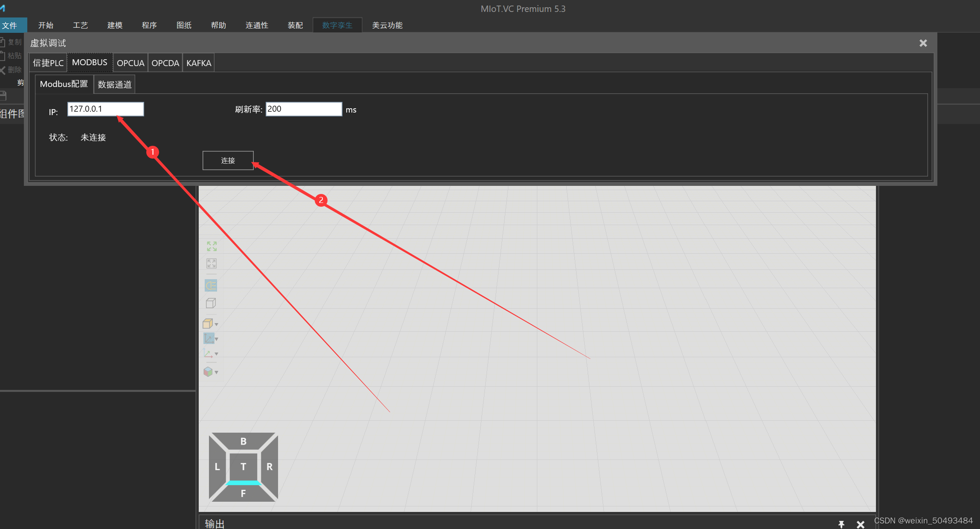980x529 pixels.
Task: Expand the shaded cube render mode dropdown
Action: (x=217, y=324)
